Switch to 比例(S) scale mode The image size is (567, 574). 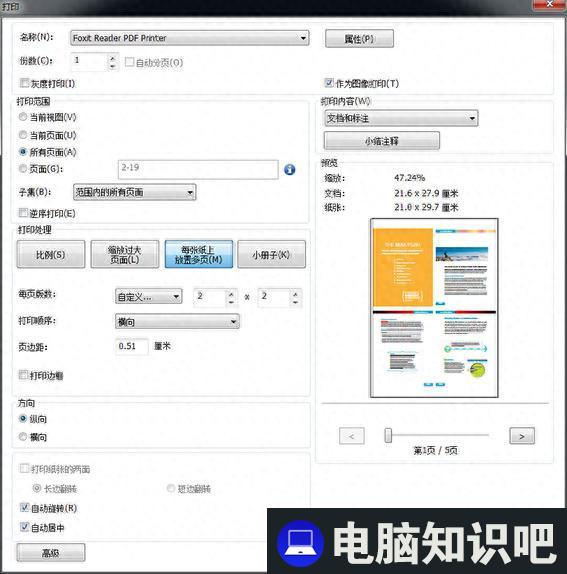tap(51, 254)
